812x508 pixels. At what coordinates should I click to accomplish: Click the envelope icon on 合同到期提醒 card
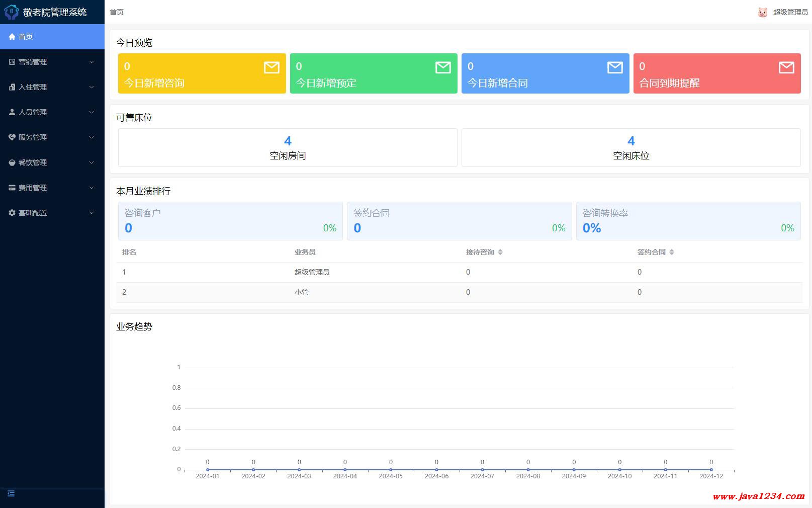click(786, 67)
